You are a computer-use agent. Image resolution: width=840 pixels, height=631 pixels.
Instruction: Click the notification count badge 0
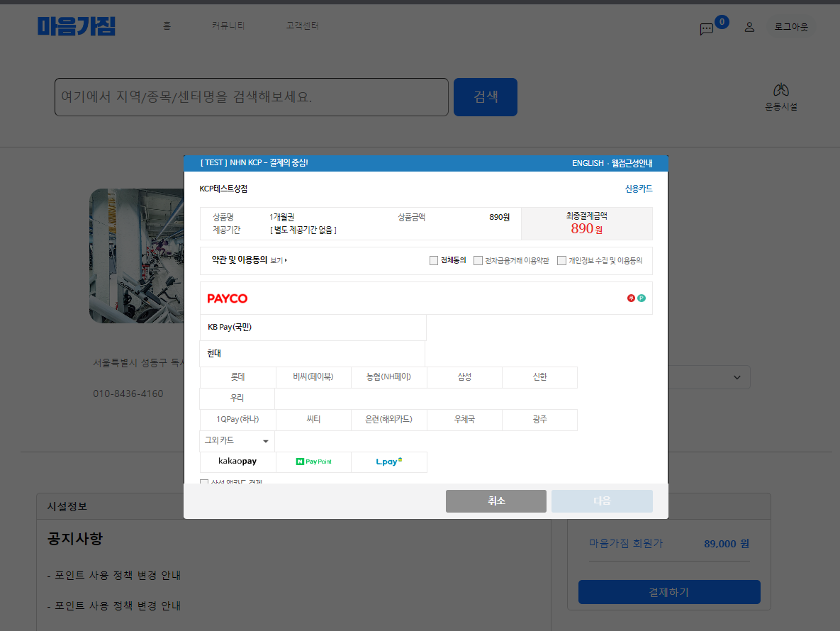click(x=722, y=22)
